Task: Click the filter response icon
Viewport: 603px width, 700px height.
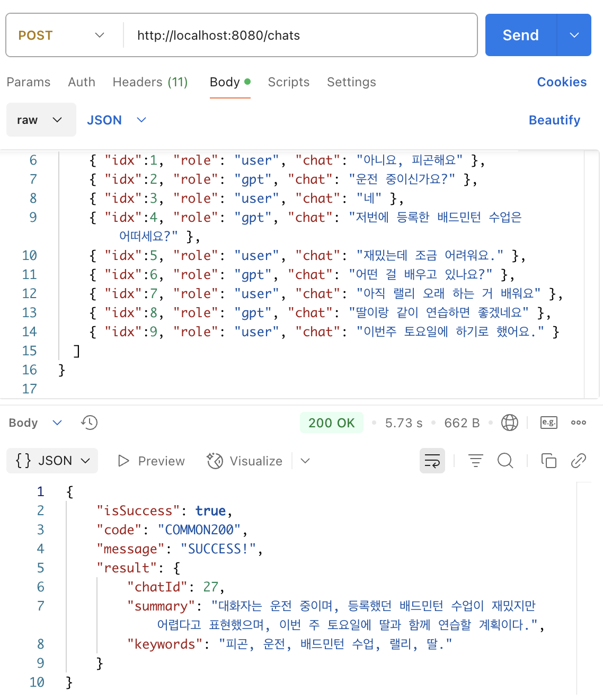Action: [476, 461]
